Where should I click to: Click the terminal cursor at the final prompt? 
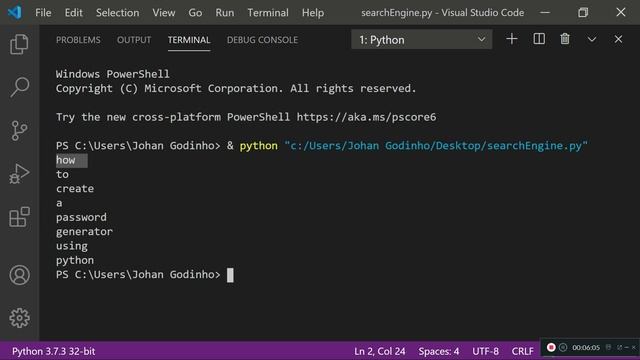click(230, 275)
